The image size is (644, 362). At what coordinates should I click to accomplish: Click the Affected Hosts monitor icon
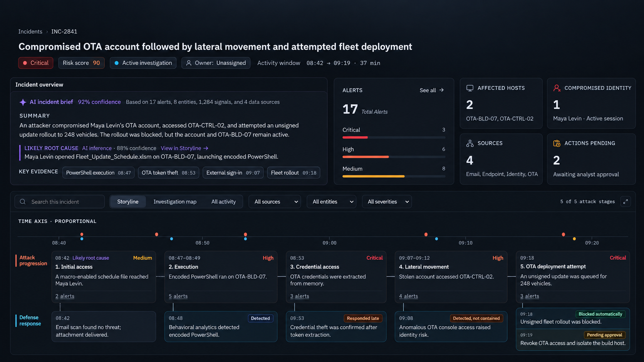pos(470,88)
